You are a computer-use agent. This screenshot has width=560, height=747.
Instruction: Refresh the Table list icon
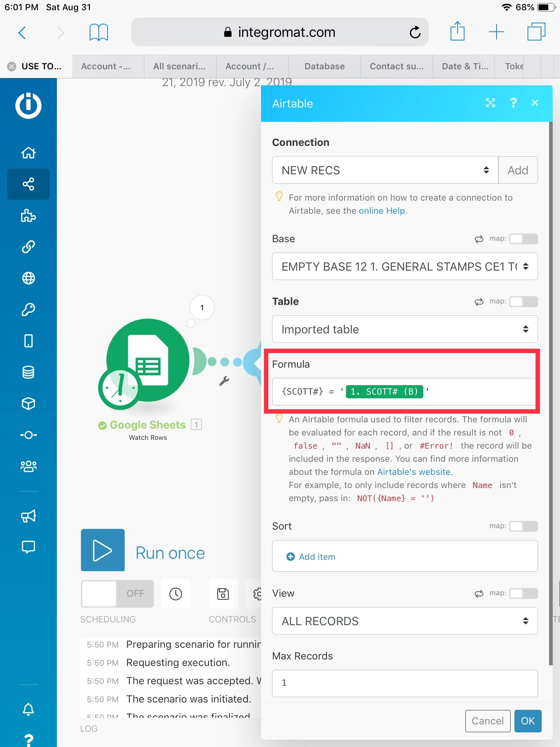coord(479,302)
